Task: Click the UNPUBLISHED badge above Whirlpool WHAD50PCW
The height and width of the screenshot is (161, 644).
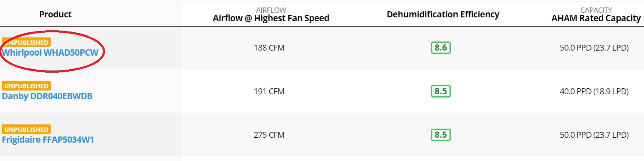Action: pyautogui.click(x=26, y=42)
